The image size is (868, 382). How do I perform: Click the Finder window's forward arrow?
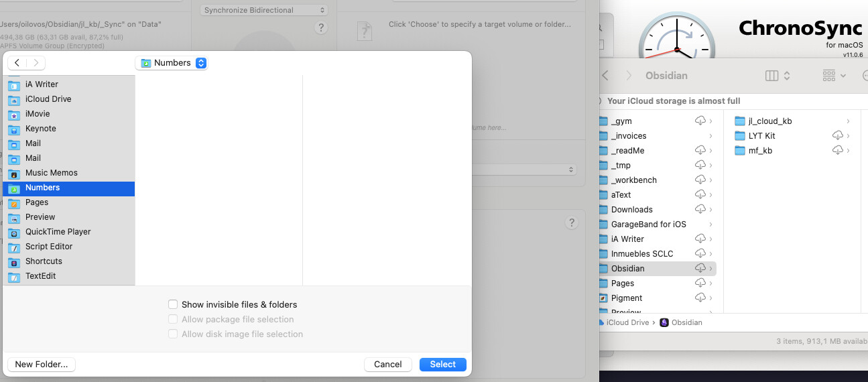pyautogui.click(x=629, y=76)
